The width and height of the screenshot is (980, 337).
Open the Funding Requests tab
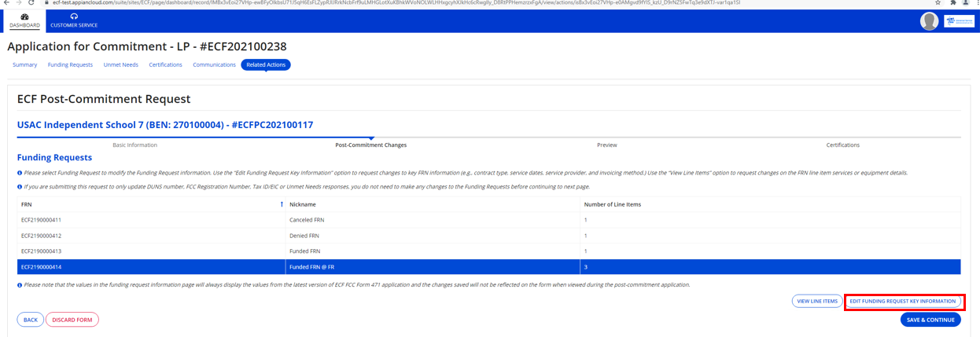pos(70,64)
